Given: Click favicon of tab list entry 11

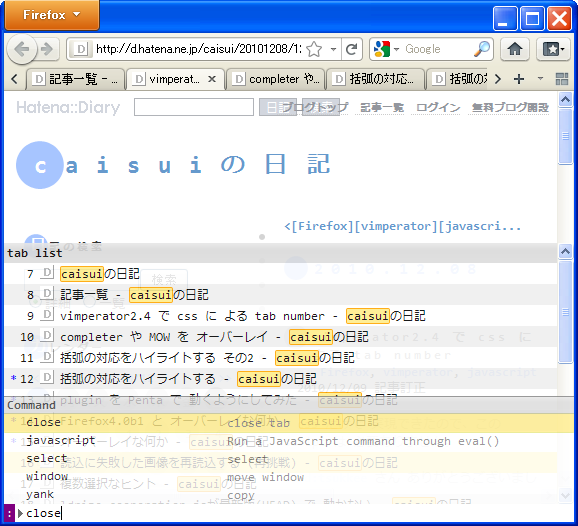Looking at the screenshot, I should point(47,357).
